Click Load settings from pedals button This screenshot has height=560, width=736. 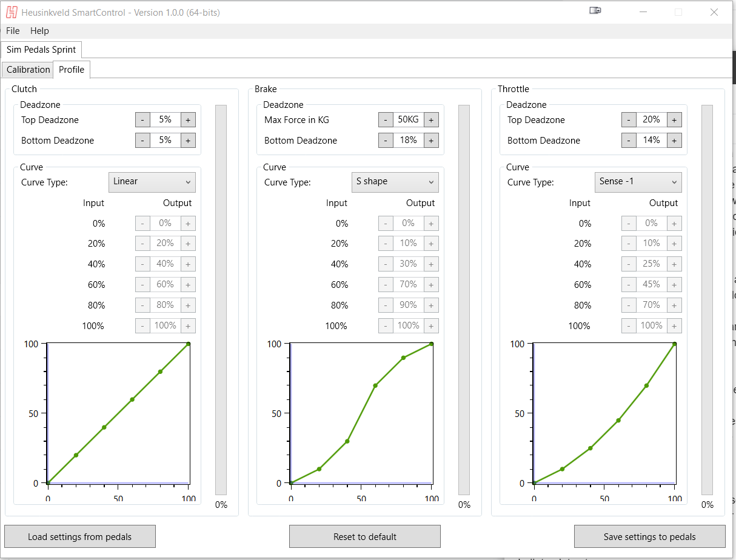click(x=80, y=536)
